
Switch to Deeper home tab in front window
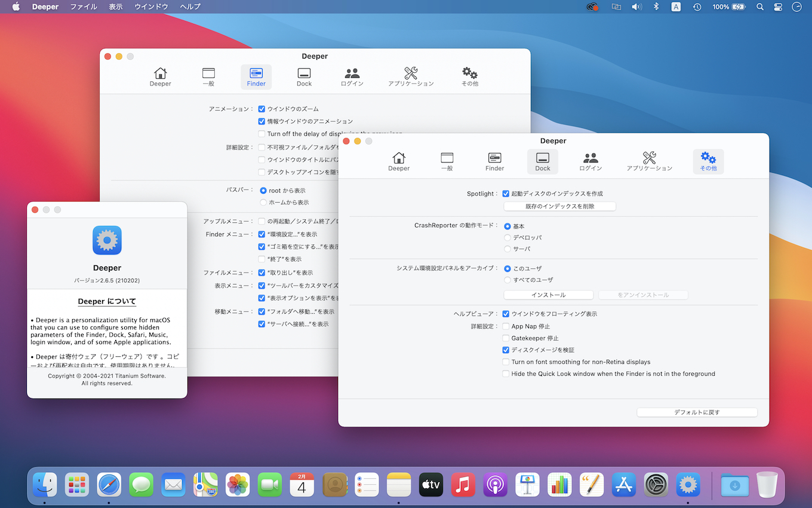[399, 161]
